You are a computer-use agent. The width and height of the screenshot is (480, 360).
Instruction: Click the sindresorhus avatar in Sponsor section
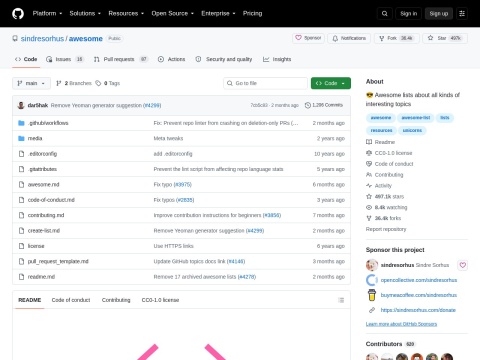tap(372, 265)
